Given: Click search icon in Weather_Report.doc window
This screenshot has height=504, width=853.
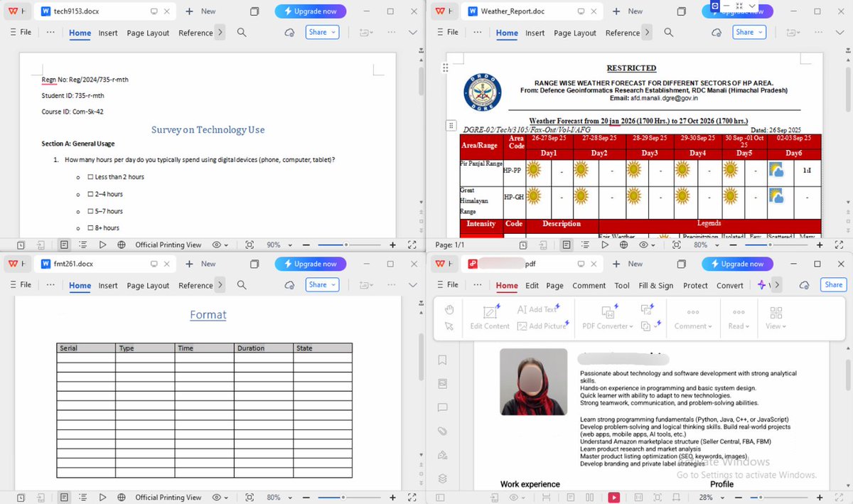Looking at the screenshot, I should pos(668,32).
